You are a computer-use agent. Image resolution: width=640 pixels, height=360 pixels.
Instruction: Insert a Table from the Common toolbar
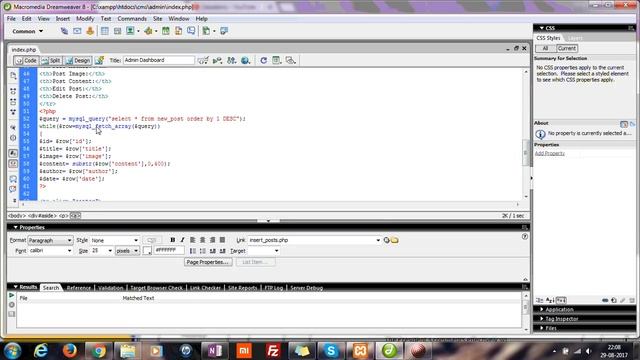[105, 31]
